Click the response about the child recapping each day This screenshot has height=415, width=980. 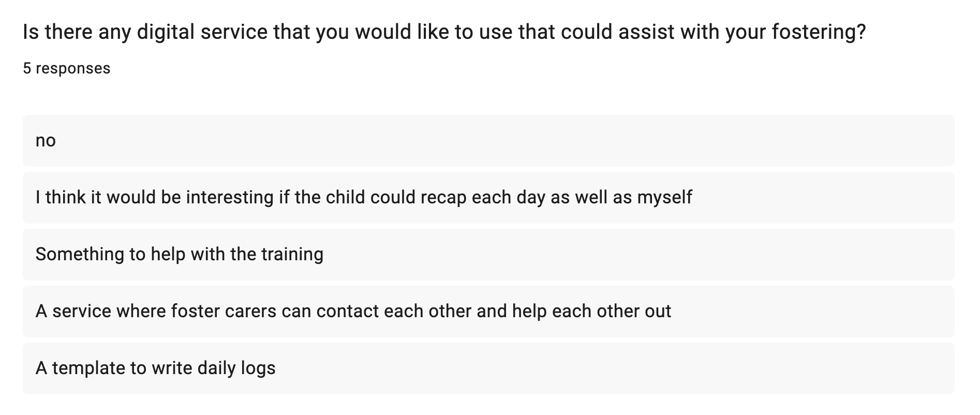[x=488, y=198]
